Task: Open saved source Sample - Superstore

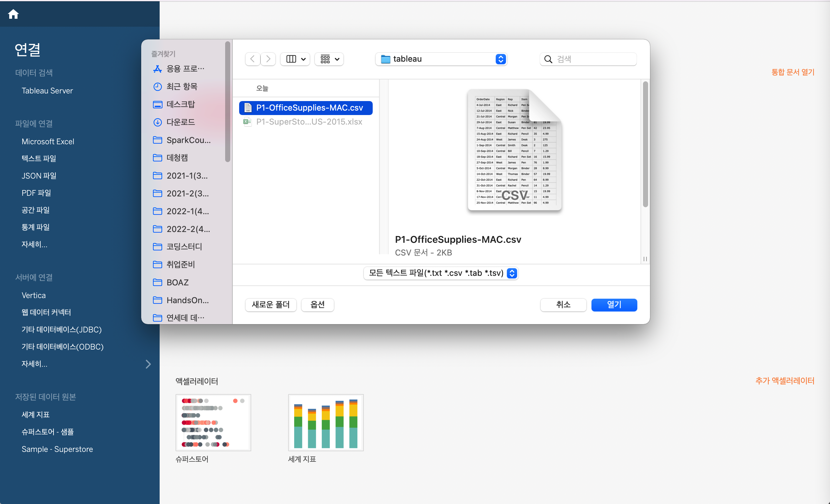Action: 57,449
